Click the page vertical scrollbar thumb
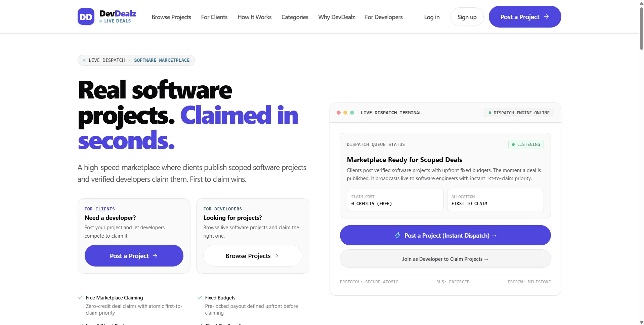The height and width of the screenshot is (325, 644). [641, 28]
